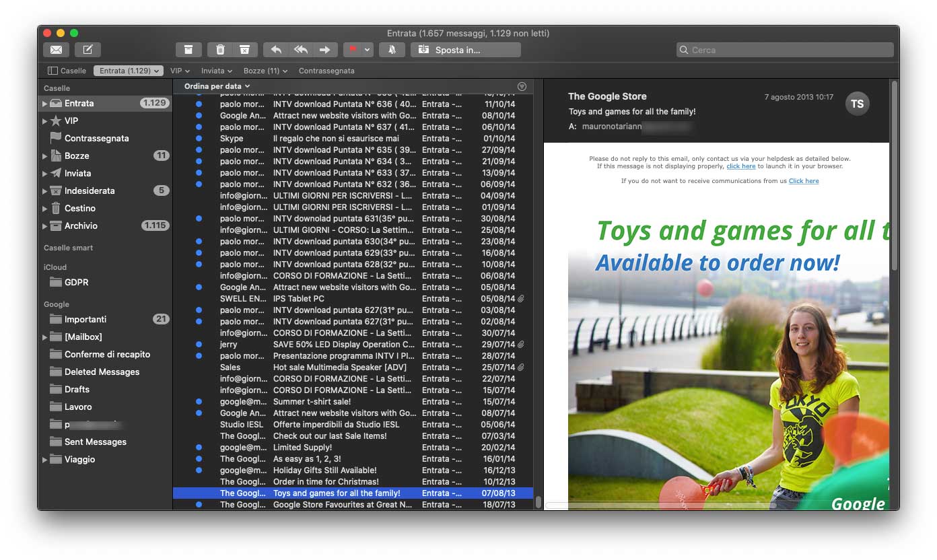Select the Sent Messages folder
The image size is (937, 560).
click(x=105, y=442)
